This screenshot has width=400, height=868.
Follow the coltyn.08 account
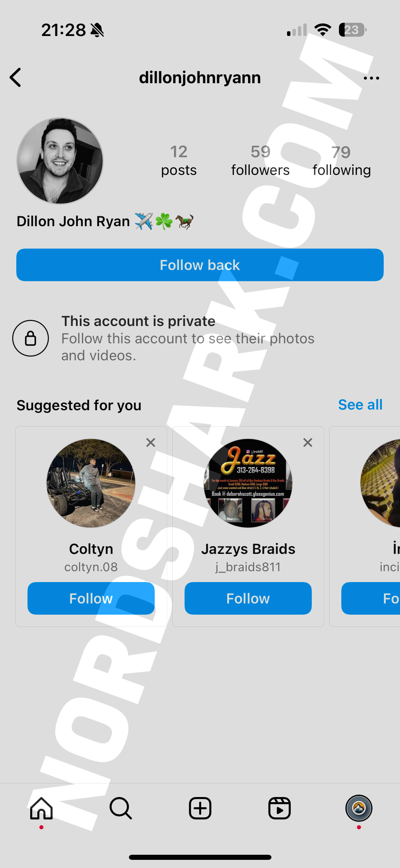tap(91, 598)
